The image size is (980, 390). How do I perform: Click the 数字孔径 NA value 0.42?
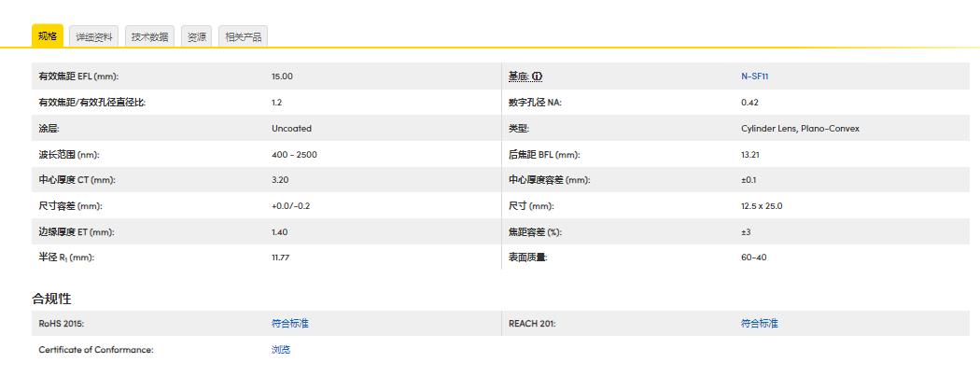pyautogui.click(x=749, y=103)
